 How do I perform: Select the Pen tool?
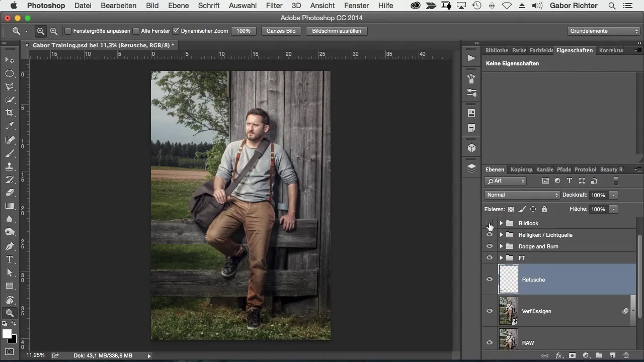[10, 246]
